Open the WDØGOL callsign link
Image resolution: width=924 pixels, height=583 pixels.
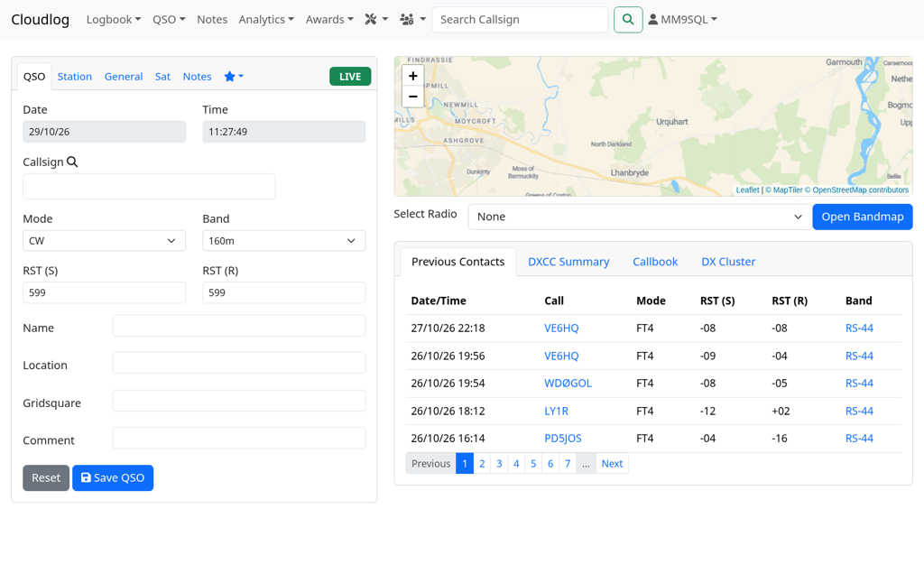[568, 384]
